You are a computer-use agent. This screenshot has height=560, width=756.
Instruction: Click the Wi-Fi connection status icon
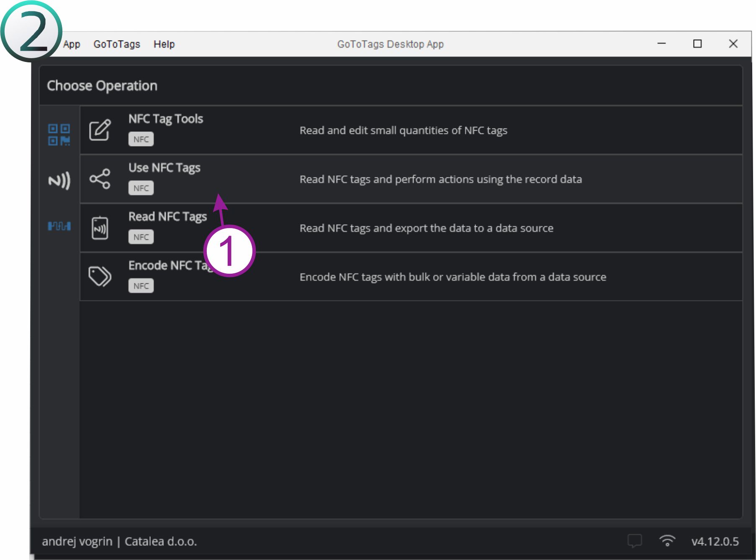[x=667, y=541]
